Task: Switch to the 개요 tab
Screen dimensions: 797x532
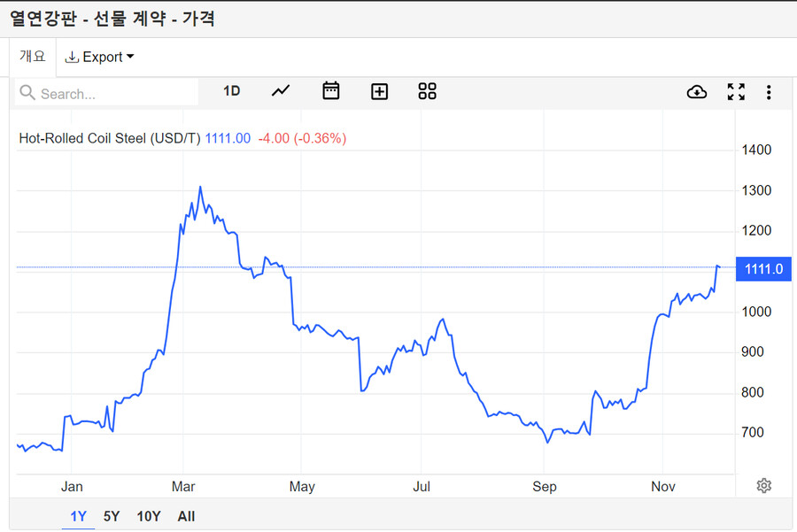Action: (32, 55)
